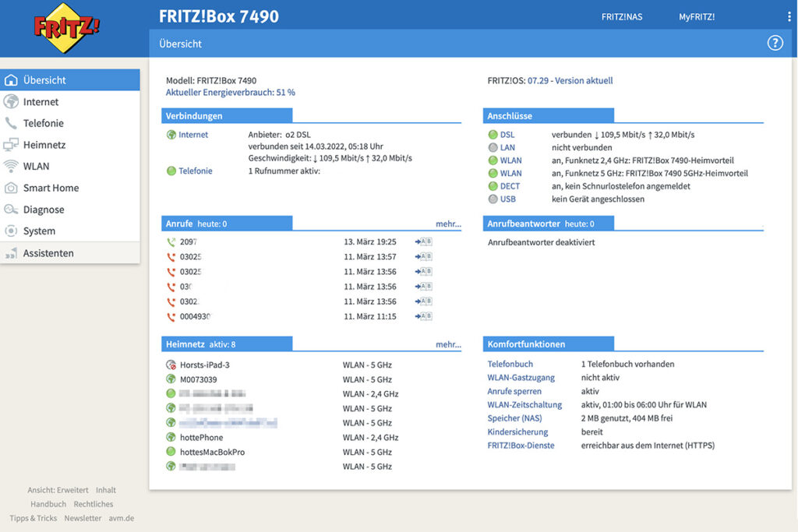The height and width of the screenshot is (532, 798).
Task: Click the status icon beside hottePhone
Action: pyautogui.click(x=171, y=437)
